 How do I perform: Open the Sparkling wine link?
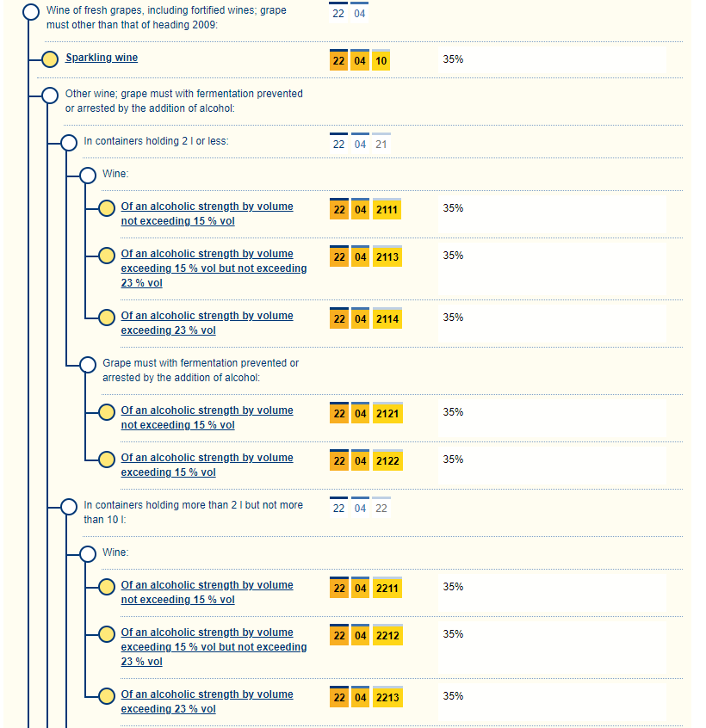point(102,58)
